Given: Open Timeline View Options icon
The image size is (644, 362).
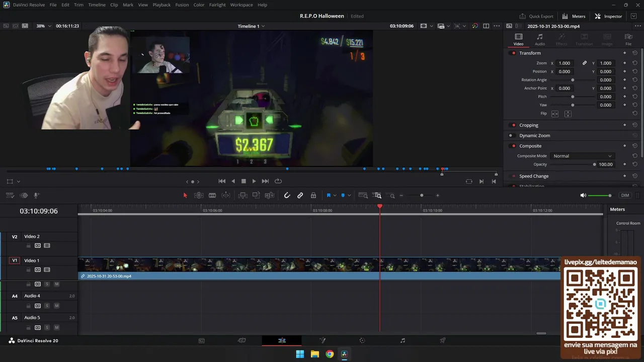Looking at the screenshot, I should (x=10, y=195).
